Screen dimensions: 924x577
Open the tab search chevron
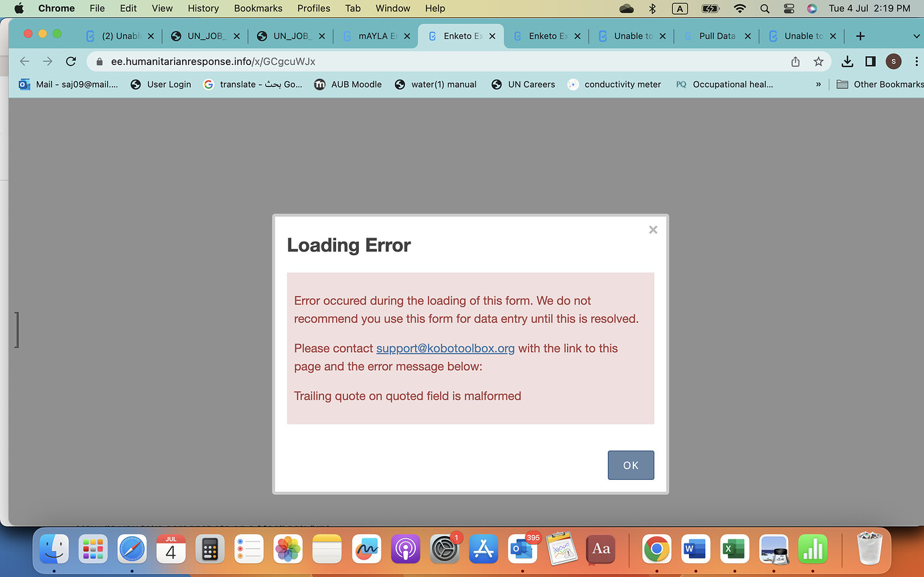pos(916,35)
